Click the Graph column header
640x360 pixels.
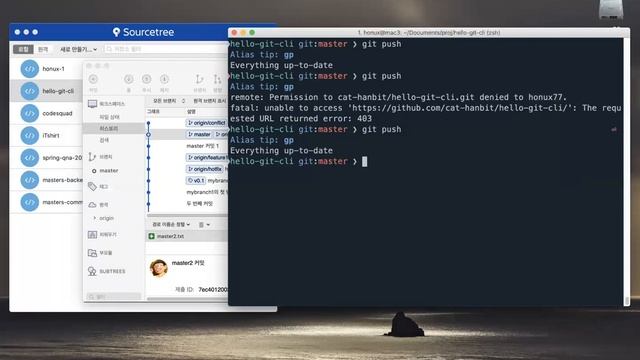tap(153, 111)
